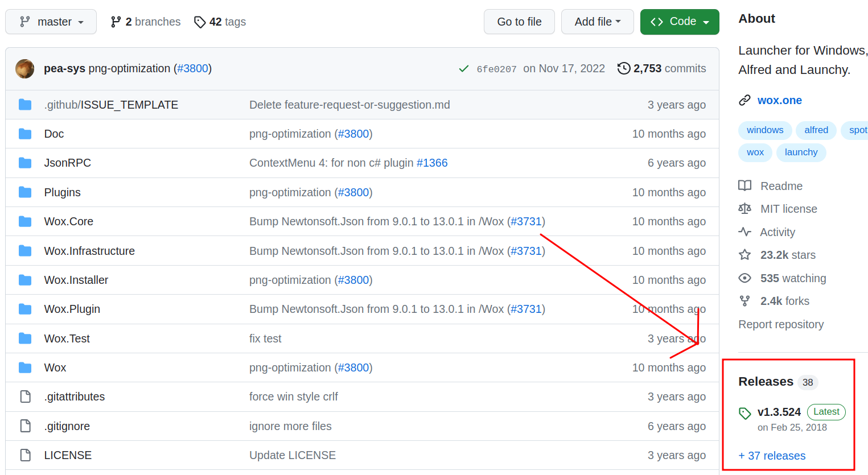Open the Wox.Plugin folder
The image size is (868, 475).
point(72,309)
